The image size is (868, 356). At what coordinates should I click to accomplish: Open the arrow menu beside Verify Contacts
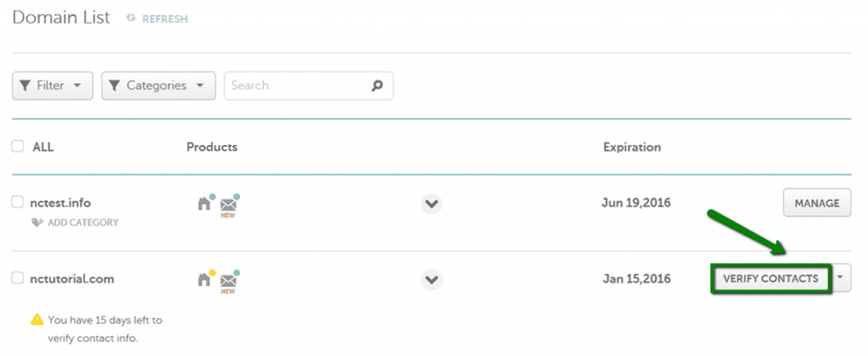842,279
